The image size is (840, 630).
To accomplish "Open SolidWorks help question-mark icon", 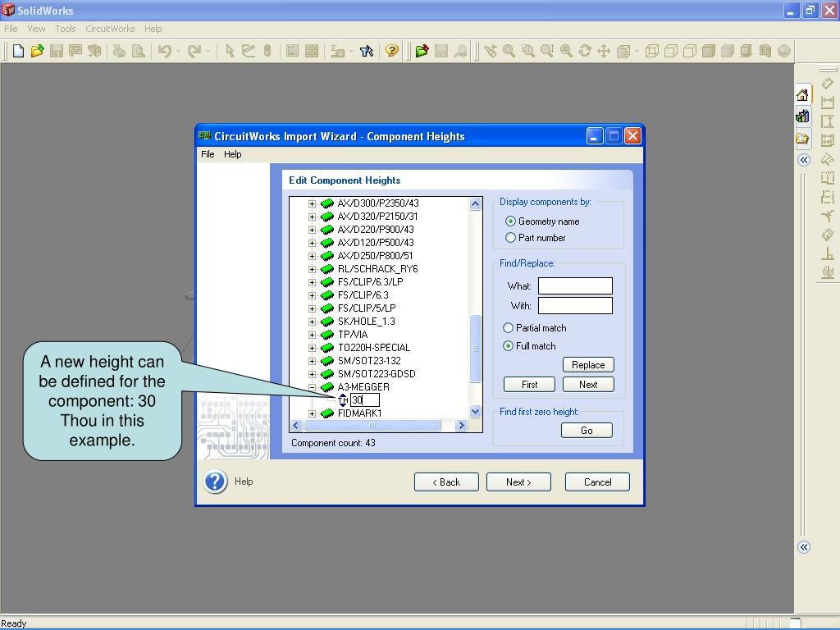I will pyautogui.click(x=392, y=51).
